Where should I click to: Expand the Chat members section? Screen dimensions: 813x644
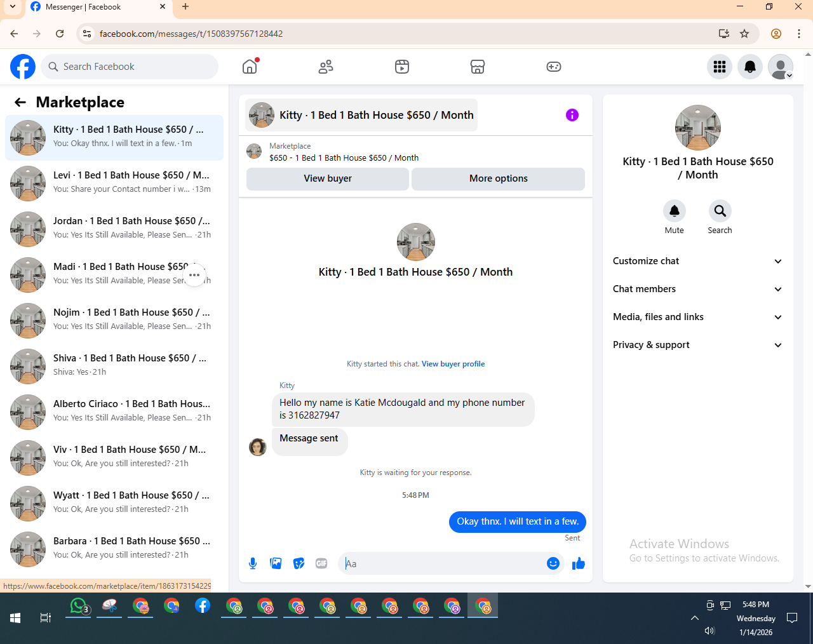coord(697,289)
